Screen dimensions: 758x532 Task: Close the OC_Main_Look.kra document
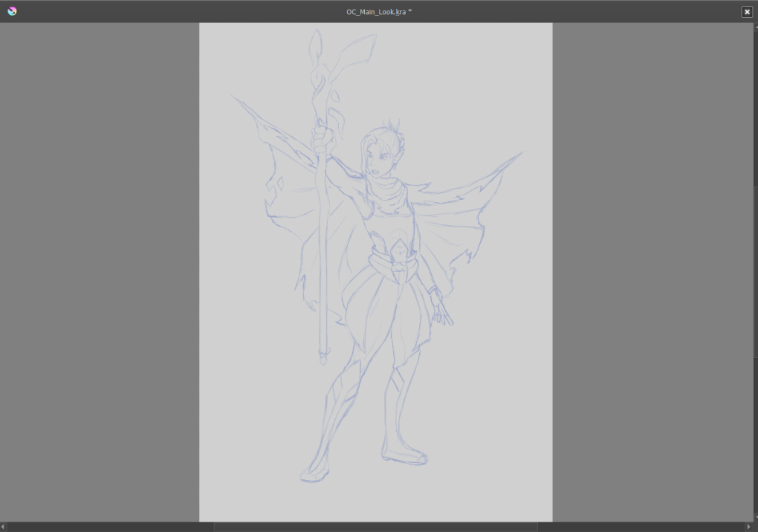click(x=746, y=12)
